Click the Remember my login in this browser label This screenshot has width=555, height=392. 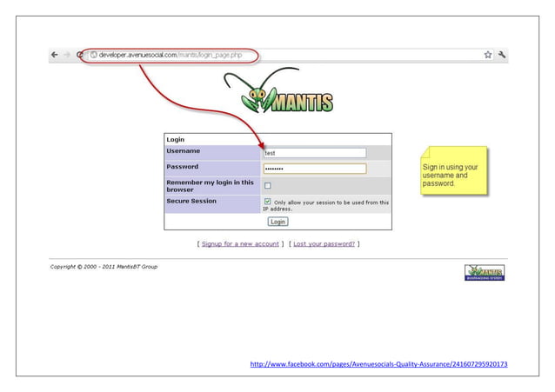coord(210,186)
